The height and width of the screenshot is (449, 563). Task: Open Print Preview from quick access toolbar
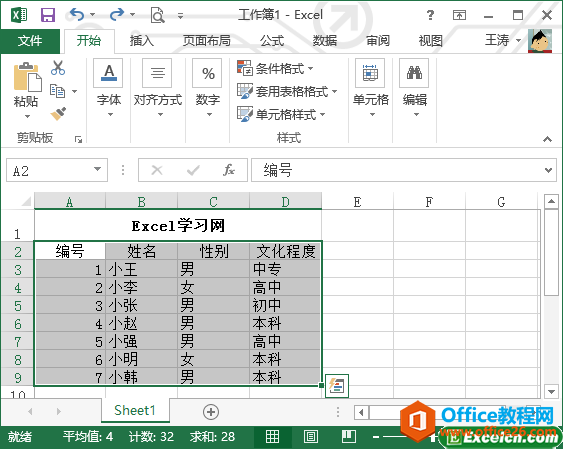157,15
